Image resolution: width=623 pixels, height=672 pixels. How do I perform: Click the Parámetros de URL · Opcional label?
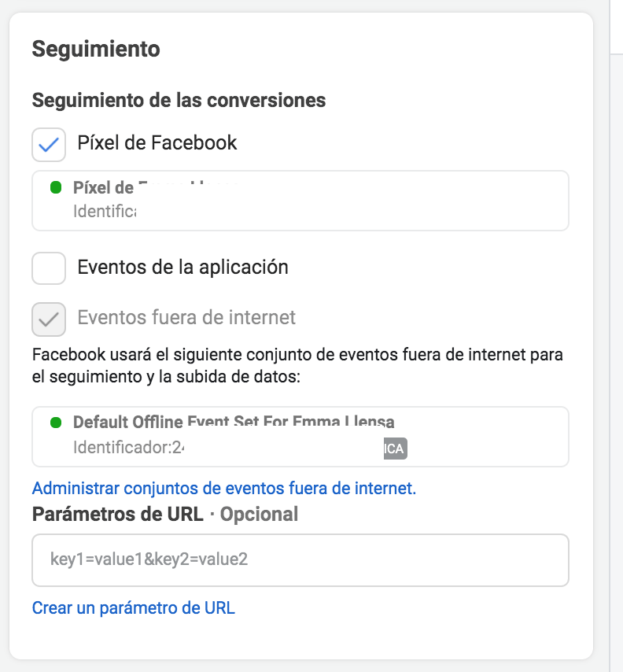pyautogui.click(x=165, y=515)
